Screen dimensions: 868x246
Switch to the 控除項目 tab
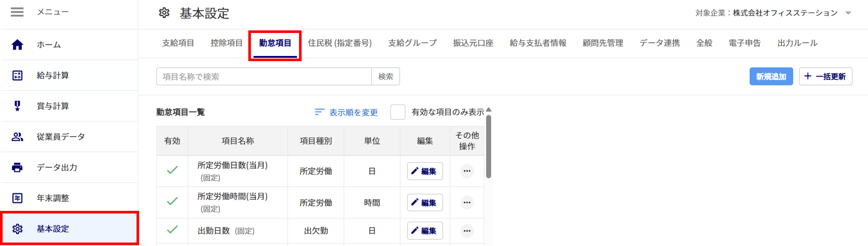pyautogui.click(x=227, y=43)
